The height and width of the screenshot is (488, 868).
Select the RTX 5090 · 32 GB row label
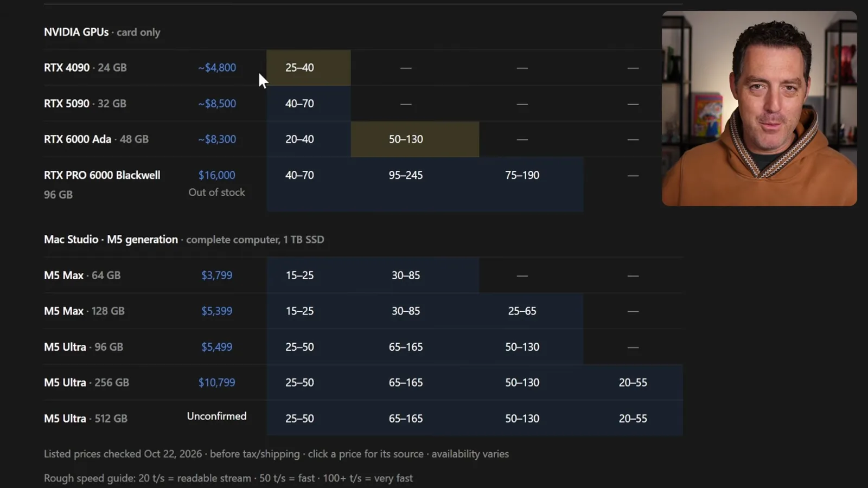[85, 104]
